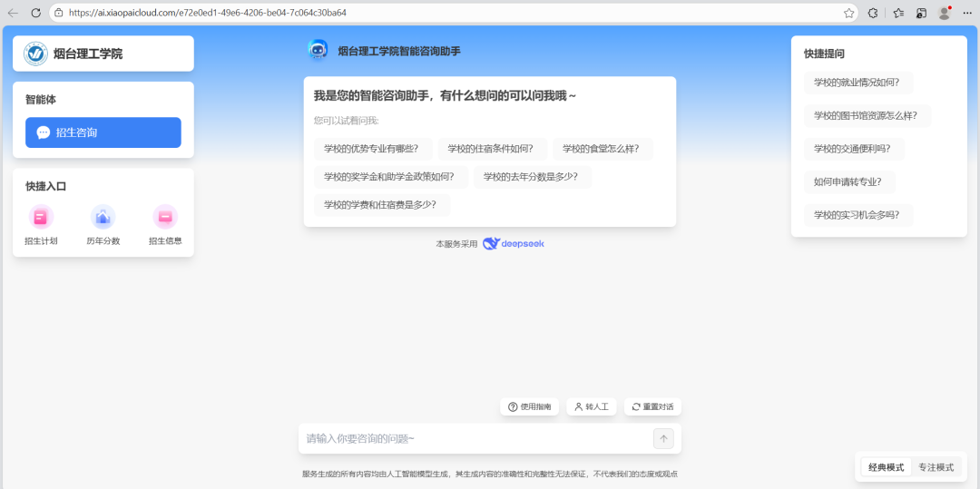Switch to 经典模式 tab

(886, 467)
